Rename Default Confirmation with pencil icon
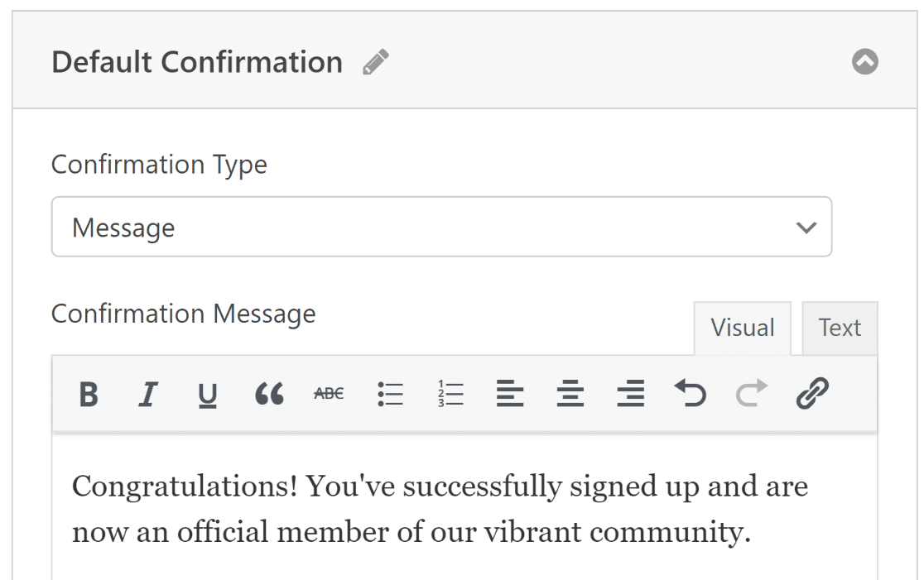 pyautogui.click(x=376, y=63)
